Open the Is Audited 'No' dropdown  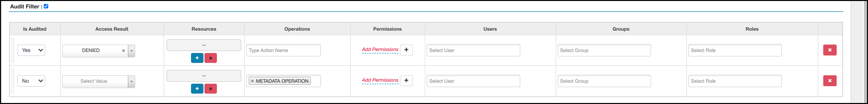click(31, 81)
